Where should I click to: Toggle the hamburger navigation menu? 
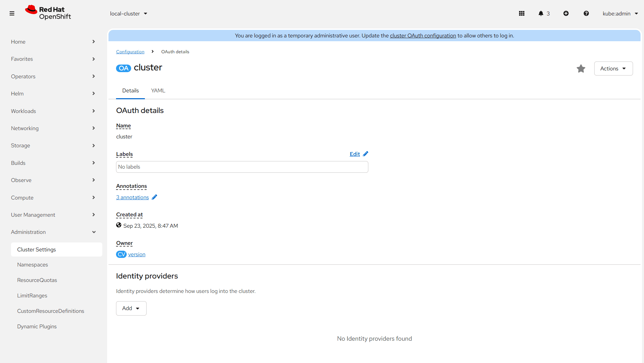(12, 13)
